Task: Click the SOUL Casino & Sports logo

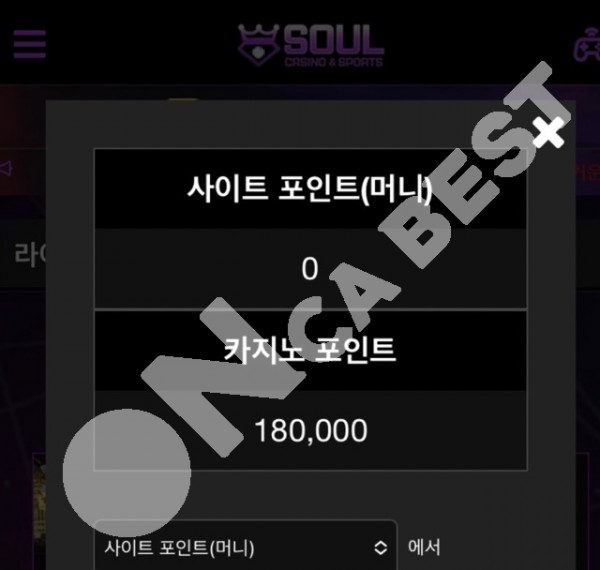Action: coord(311,45)
